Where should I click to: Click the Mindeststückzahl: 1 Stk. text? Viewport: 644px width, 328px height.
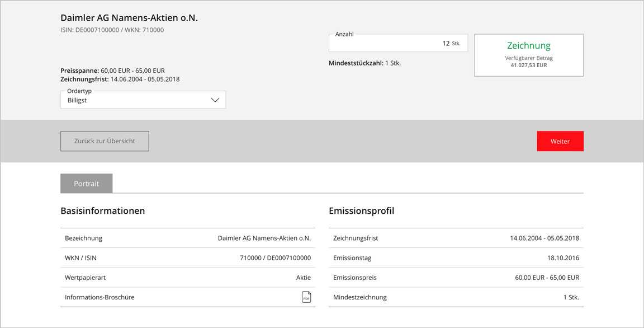[364, 63]
